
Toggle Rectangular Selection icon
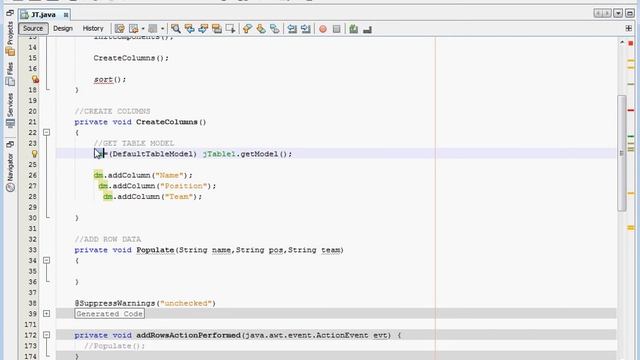231,29
